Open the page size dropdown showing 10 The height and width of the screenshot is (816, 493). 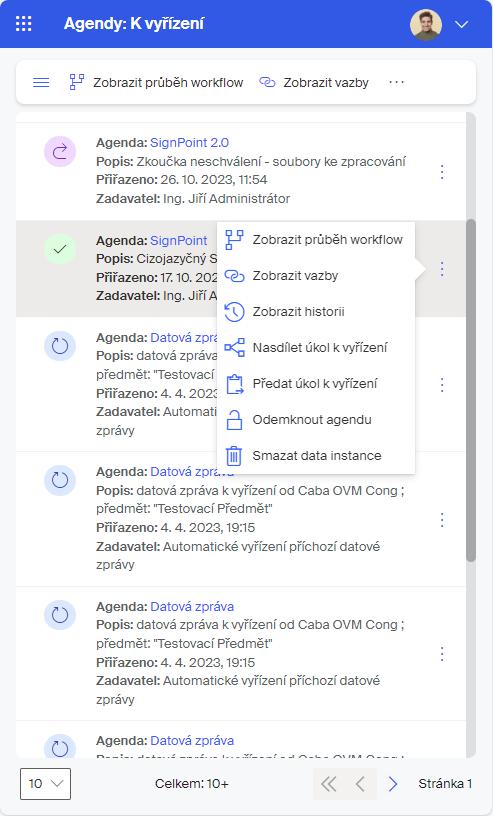point(45,783)
